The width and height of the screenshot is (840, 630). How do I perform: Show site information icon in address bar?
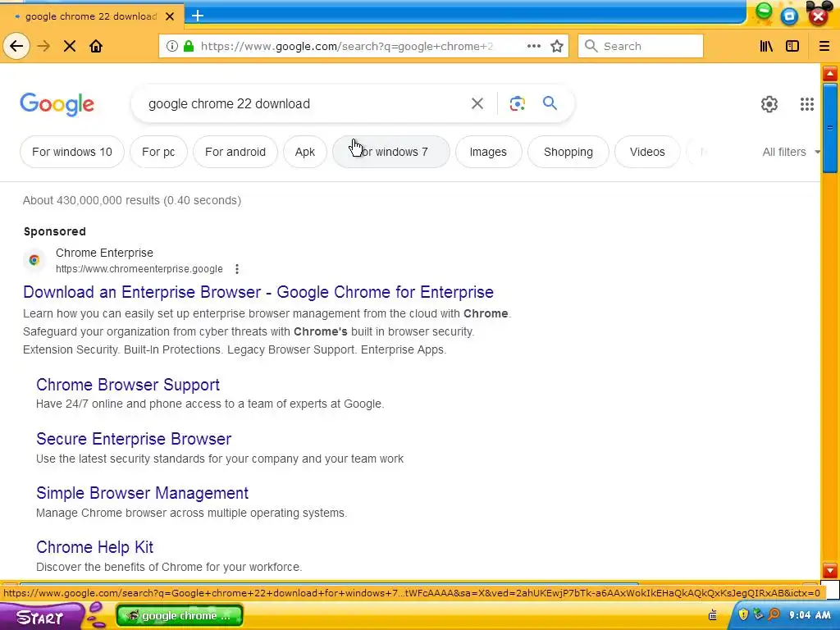tap(172, 46)
